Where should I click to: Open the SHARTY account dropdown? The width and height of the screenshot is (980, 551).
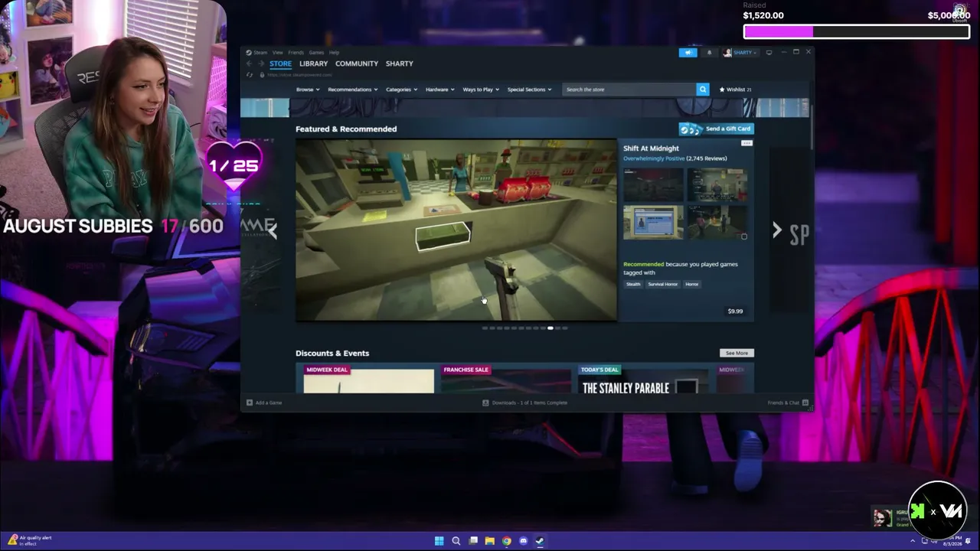[740, 52]
